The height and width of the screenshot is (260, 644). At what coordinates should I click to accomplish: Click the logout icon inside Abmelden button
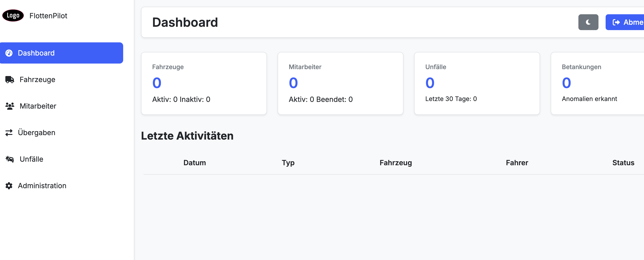coord(617,22)
